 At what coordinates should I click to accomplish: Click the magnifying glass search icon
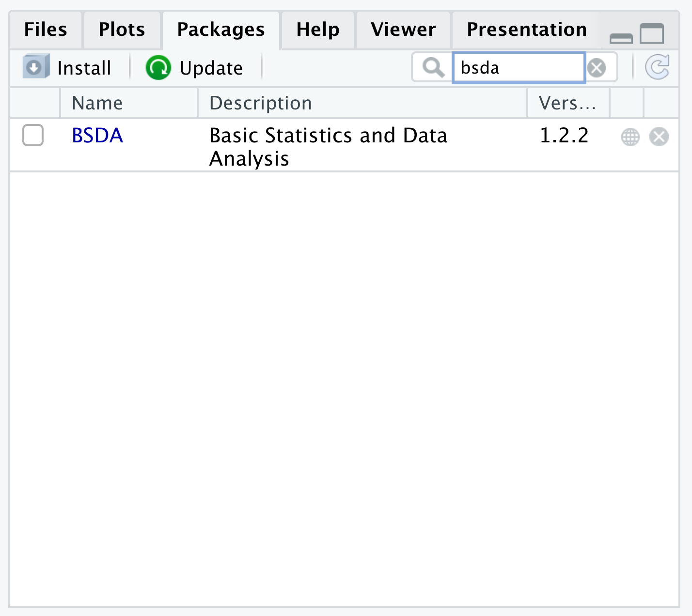coord(433,67)
